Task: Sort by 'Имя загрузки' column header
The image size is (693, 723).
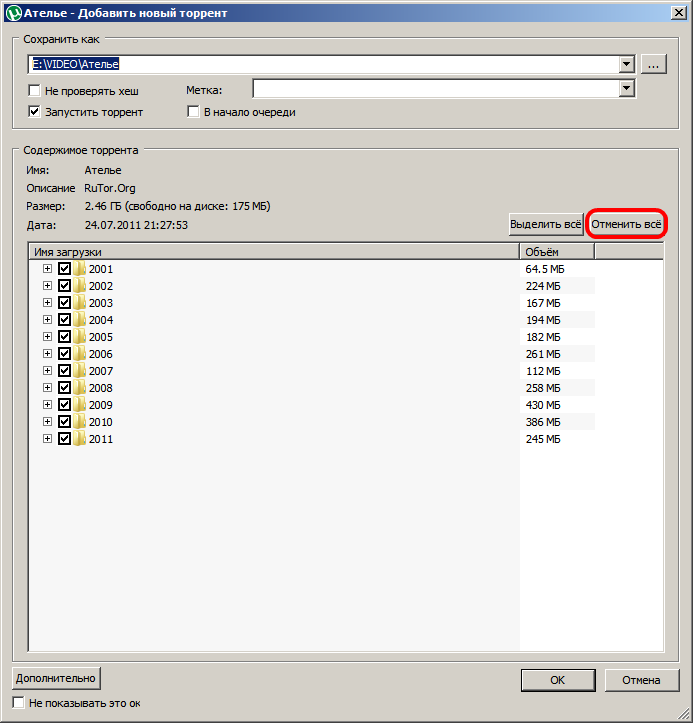Action: click(x=270, y=252)
